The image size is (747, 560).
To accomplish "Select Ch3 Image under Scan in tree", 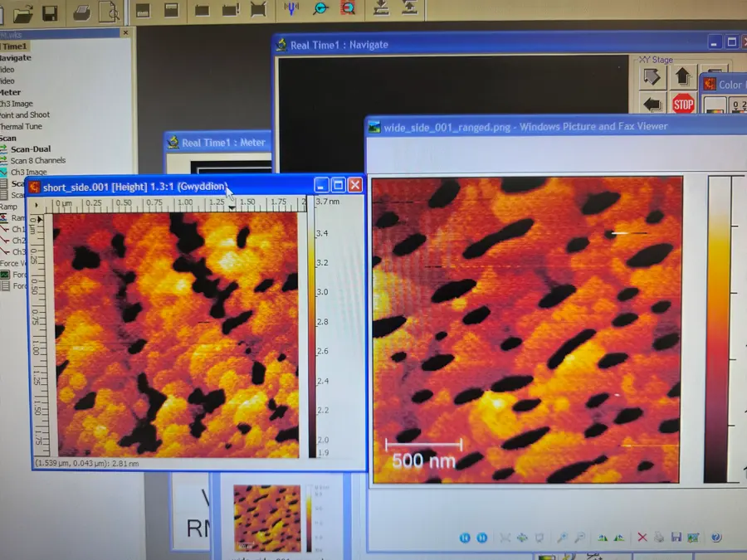I will 28,172.
